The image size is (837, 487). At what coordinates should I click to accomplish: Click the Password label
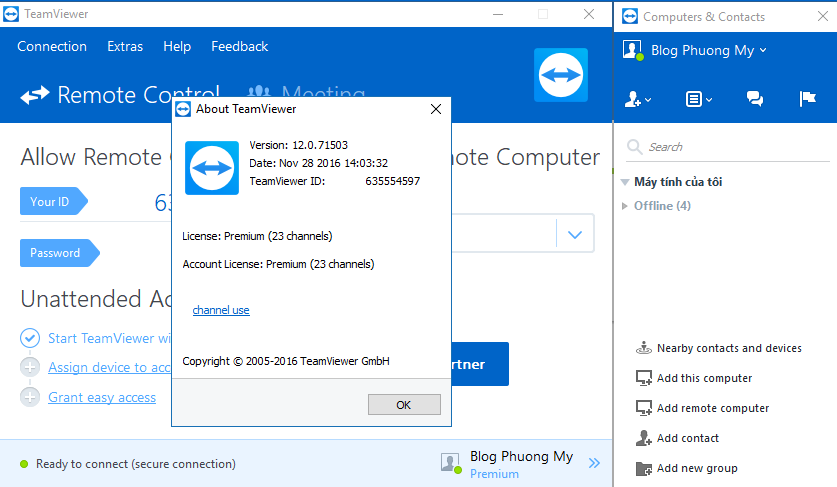click(60, 253)
